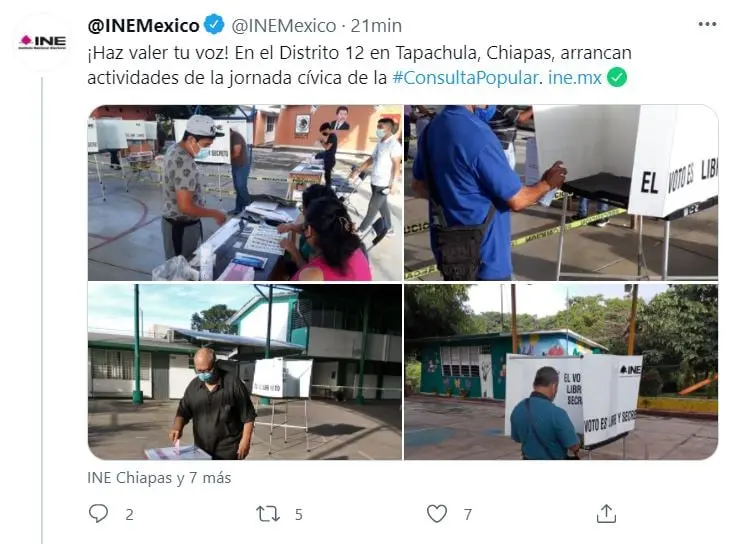The height and width of the screenshot is (544, 738).
Task: Click the INE profile avatar logo
Action: coord(42,42)
